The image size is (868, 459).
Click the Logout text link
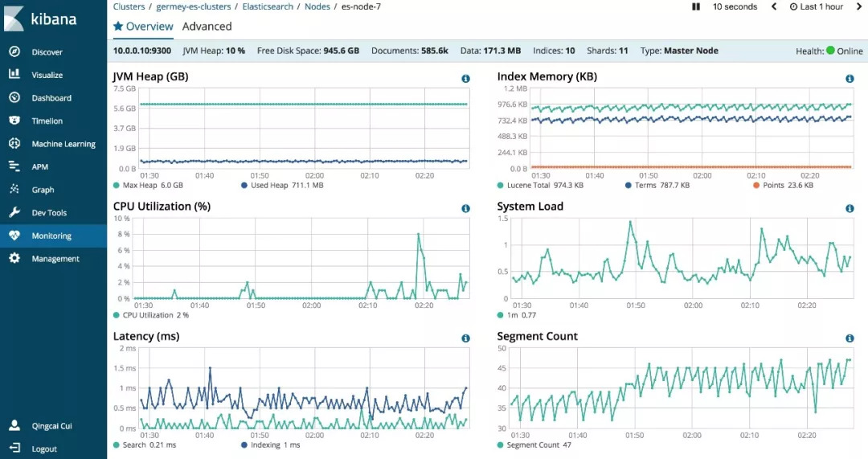click(x=44, y=449)
